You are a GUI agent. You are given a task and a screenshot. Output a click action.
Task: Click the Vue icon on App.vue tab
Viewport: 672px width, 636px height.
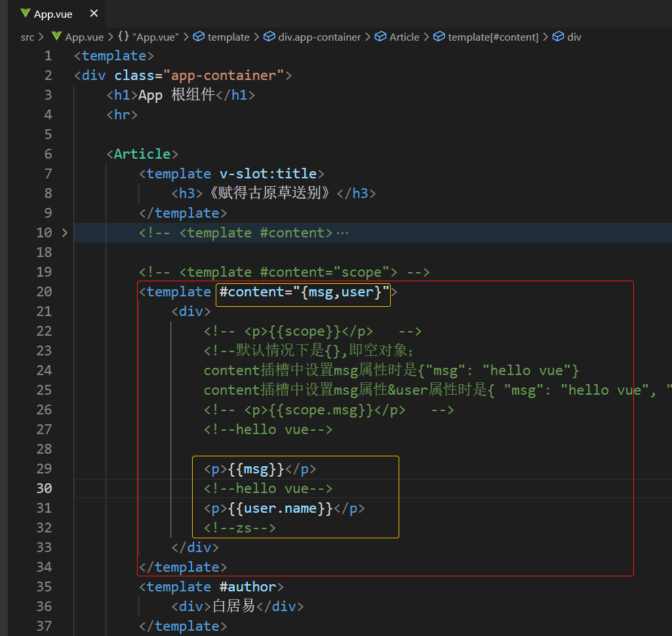click(26, 14)
